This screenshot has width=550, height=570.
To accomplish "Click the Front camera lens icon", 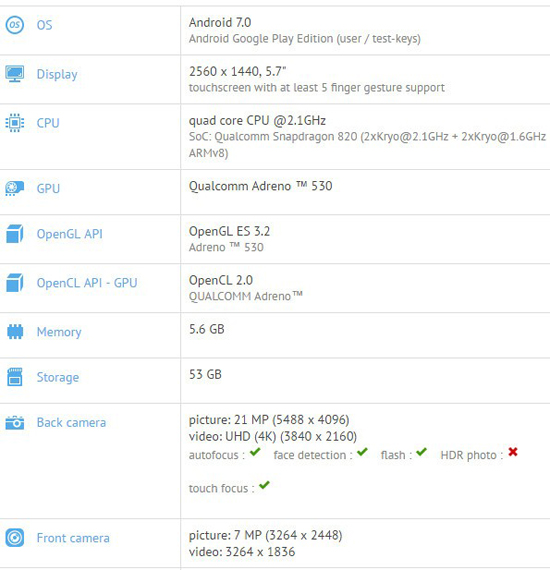I will coord(15,538).
